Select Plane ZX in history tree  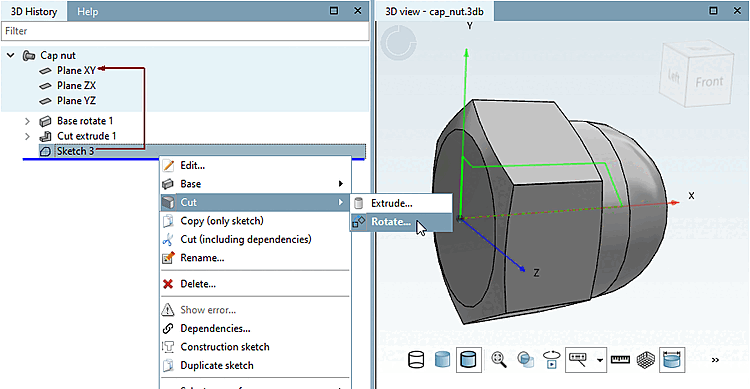pos(77,86)
